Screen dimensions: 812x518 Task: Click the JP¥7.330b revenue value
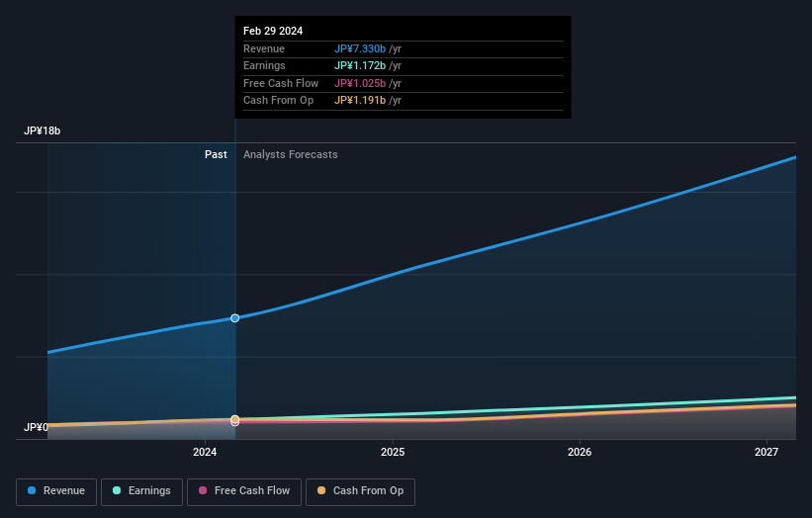[360, 48]
